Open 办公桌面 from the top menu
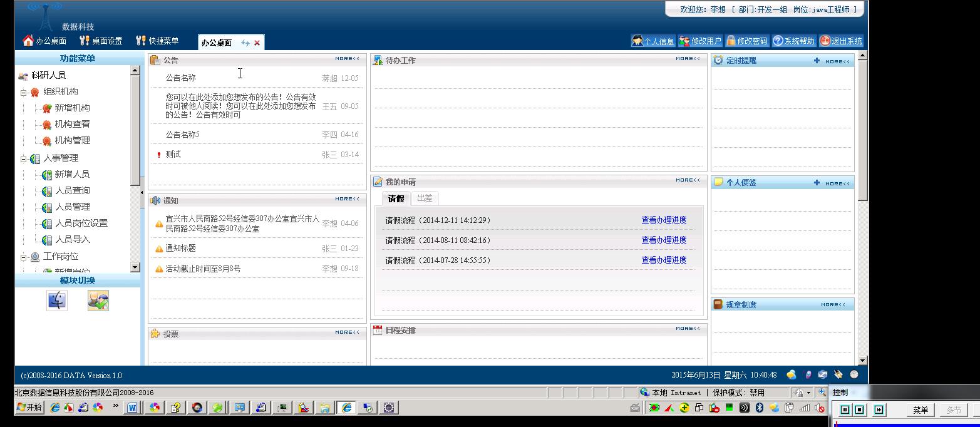This screenshot has width=980, height=427. [x=44, y=41]
